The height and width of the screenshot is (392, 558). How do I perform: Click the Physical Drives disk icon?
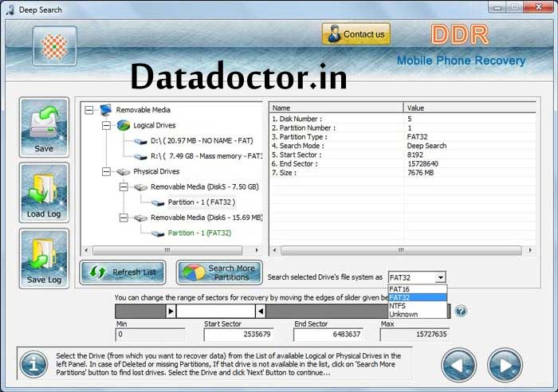(x=124, y=172)
